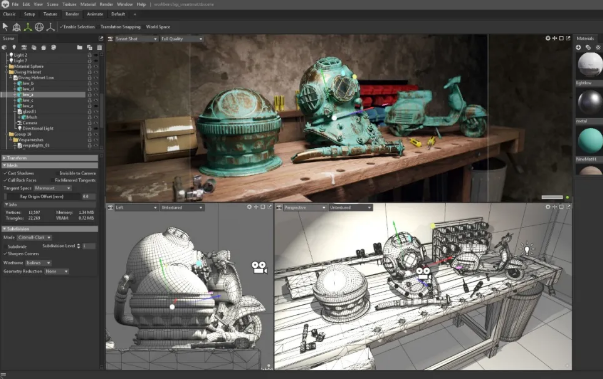Switch to the Texture workspace tab
Image resolution: width=603 pixels, height=379 pixels.
(x=50, y=14)
